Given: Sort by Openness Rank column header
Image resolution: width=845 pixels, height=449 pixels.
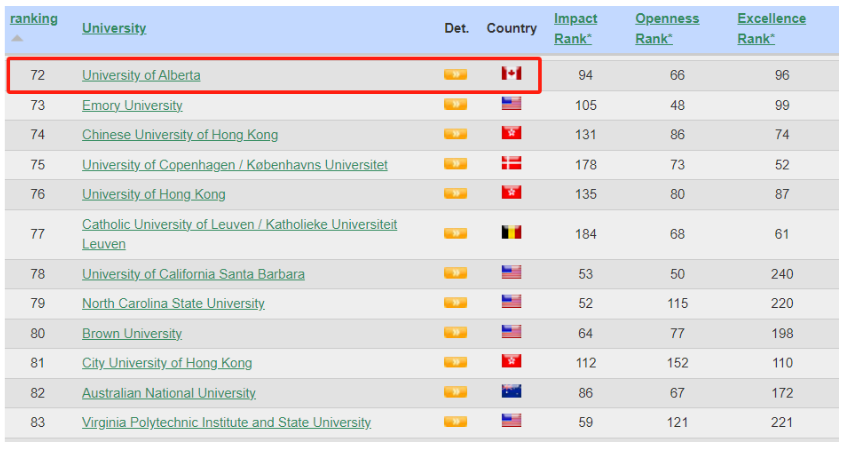Looking at the screenshot, I should tap(667, 29).
